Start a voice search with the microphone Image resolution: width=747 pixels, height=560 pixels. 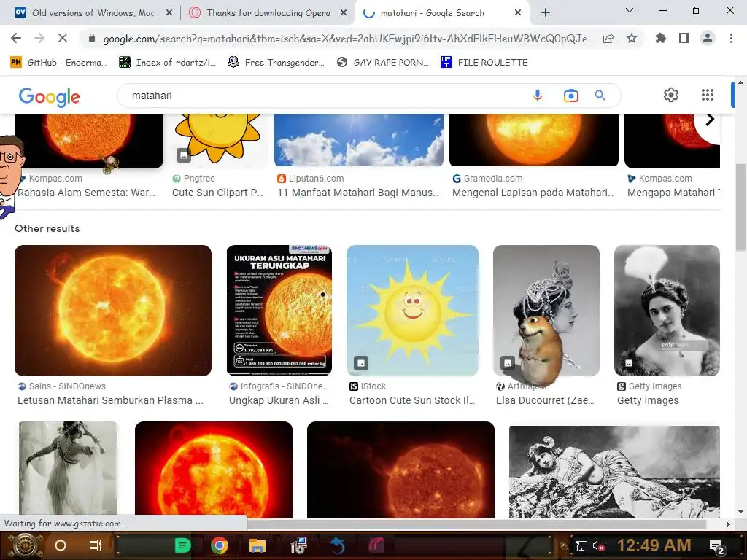[x=538, y=96]
